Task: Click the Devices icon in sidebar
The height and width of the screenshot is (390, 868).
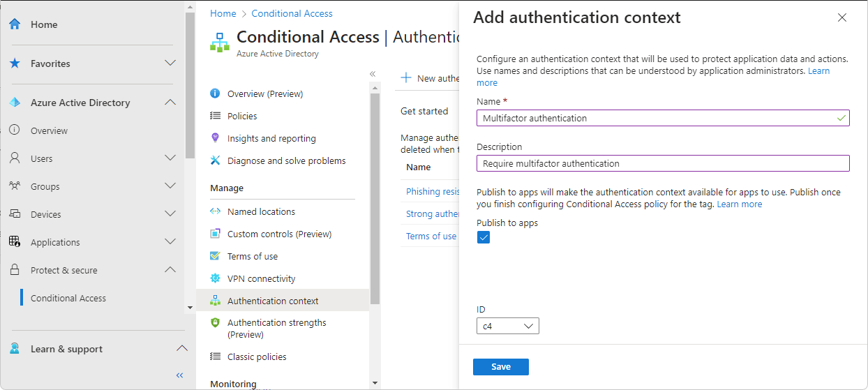Action: point(15,214)
